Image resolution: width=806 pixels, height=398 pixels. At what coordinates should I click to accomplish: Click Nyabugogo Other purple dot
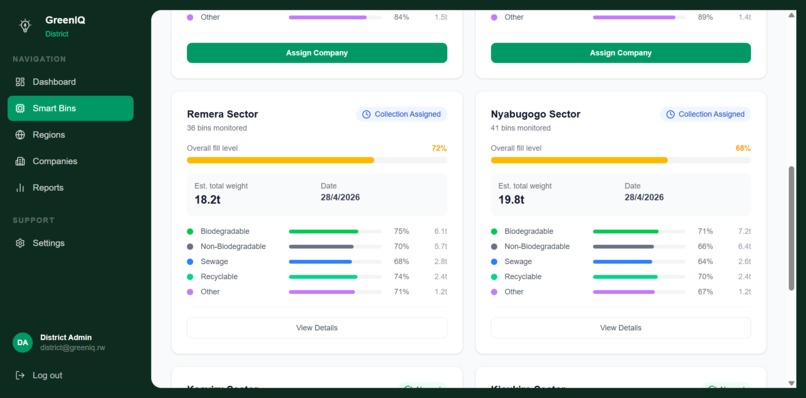point(494,292)
